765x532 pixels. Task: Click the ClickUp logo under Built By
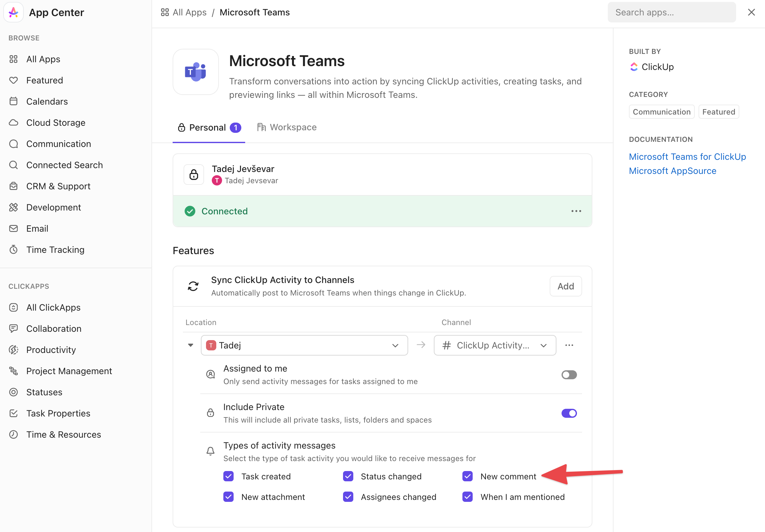(x=634, y=67)
